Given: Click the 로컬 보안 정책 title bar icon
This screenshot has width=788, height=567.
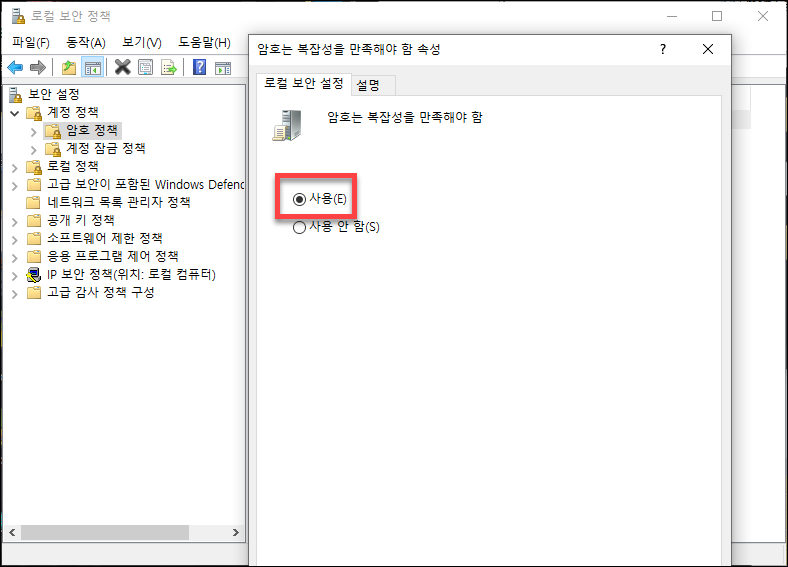Looking at the screenshot, I should coord(18,16).
